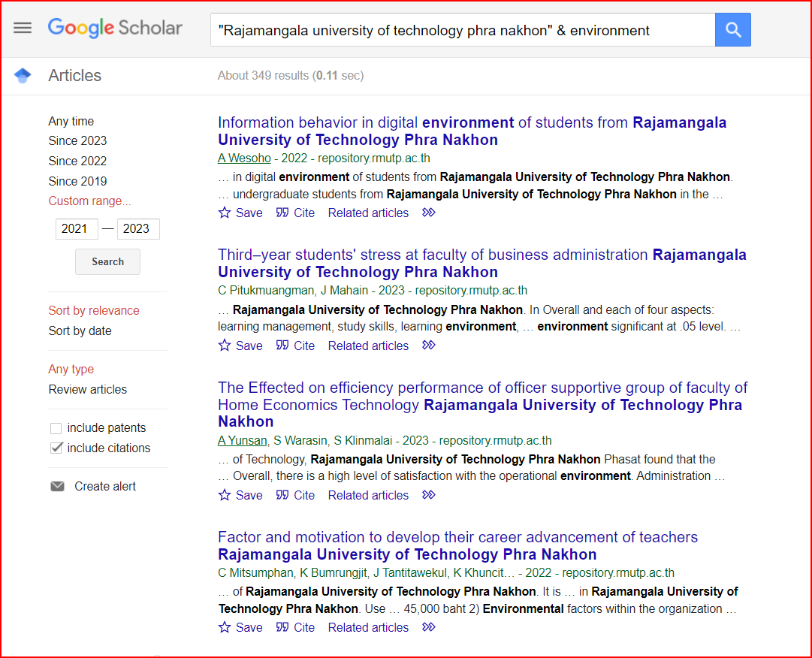Select Custom range option
The width and height of the screenshot is (812, 658).
89,201
